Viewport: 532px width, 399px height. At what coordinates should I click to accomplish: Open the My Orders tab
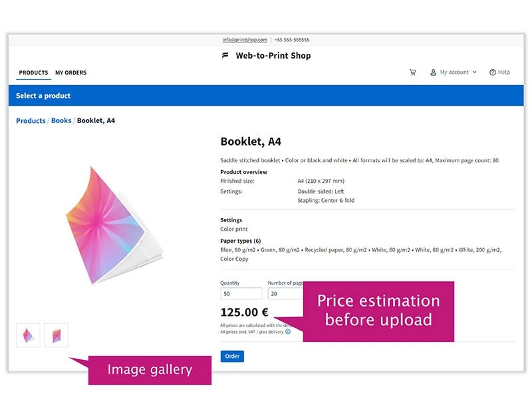70,72
